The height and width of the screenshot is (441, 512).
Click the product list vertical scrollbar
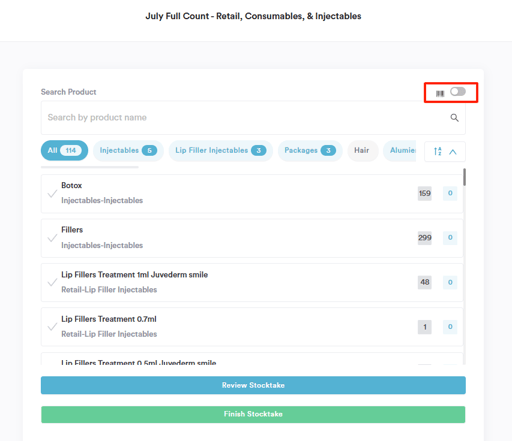[464, 177]
